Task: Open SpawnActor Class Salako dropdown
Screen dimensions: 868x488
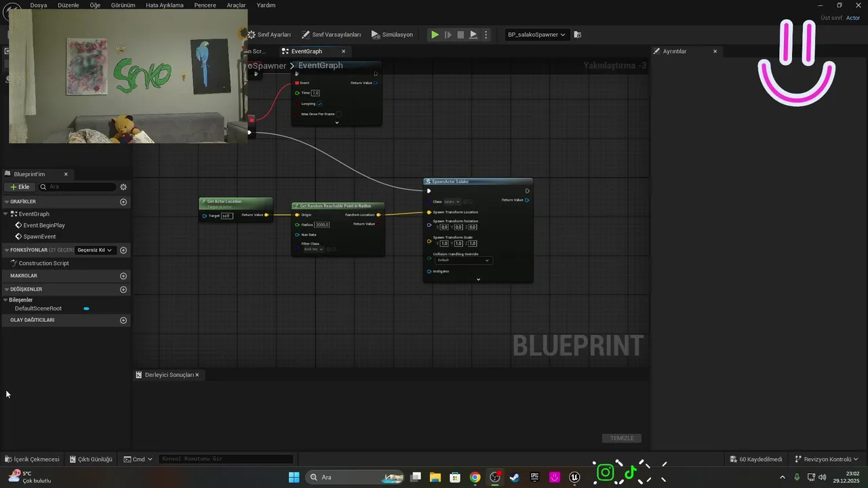Action: (452, 201)
